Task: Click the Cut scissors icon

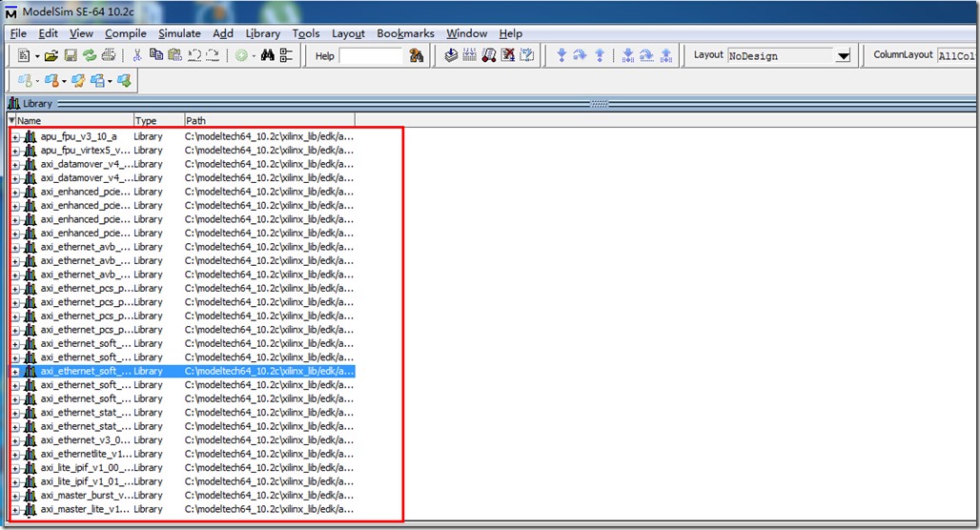Action: click(137, 55)
